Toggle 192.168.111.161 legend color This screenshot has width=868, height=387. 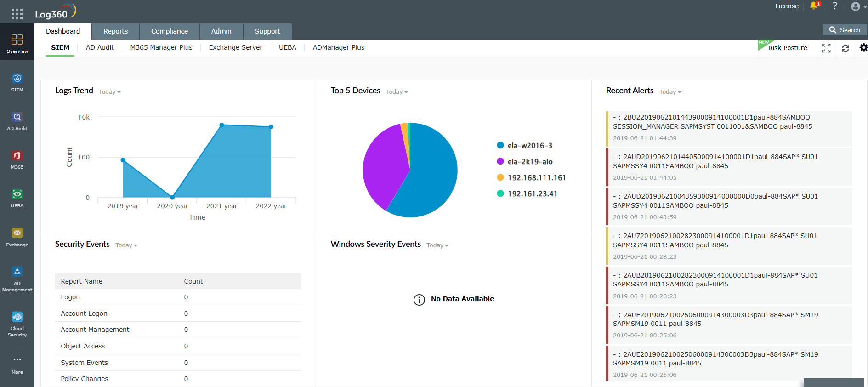point(500,177)
